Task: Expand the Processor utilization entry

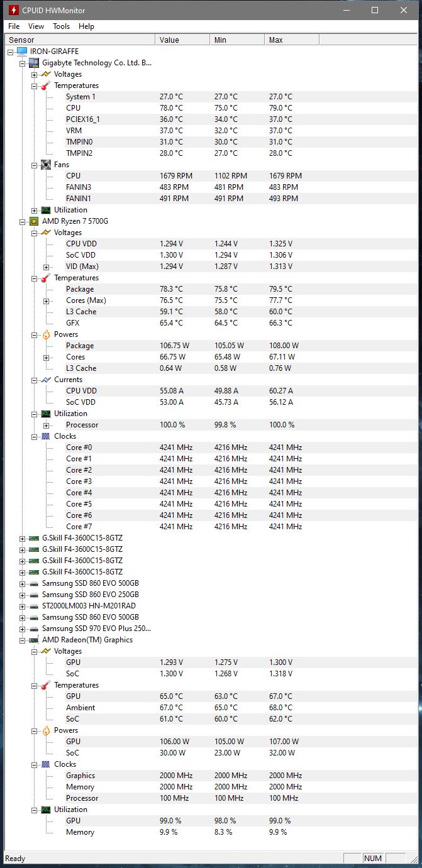Action: (47, 425)
